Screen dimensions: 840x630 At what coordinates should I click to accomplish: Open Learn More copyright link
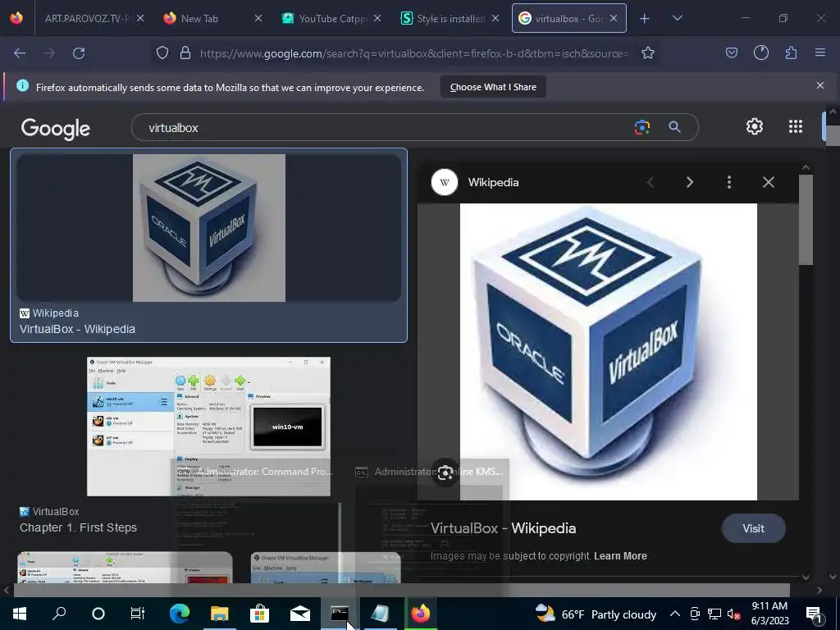620,556
